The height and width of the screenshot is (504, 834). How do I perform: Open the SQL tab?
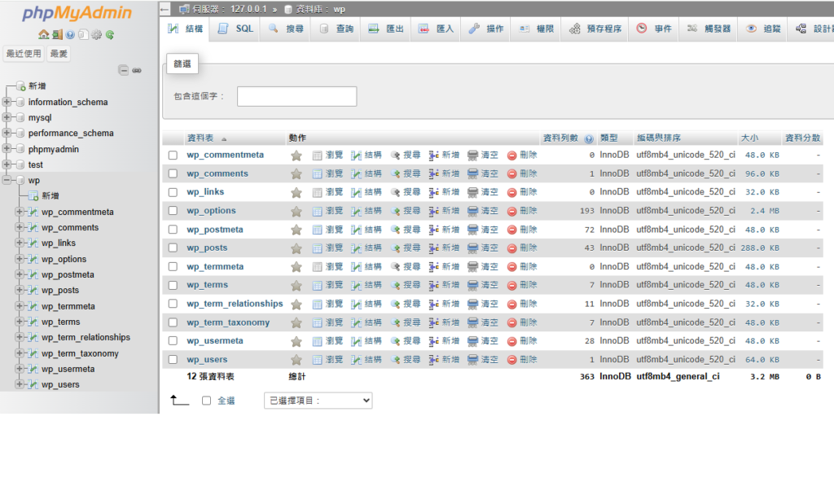[235, 28]
